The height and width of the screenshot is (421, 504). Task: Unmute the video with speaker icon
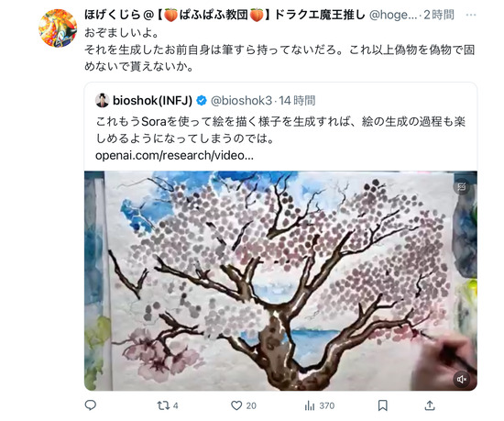462,379
